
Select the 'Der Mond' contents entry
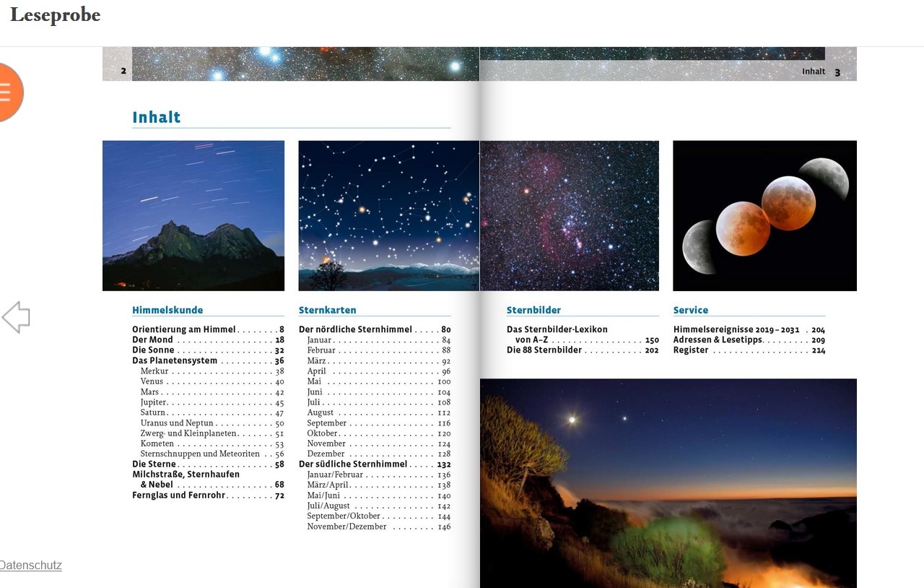[x=153, y=340]
